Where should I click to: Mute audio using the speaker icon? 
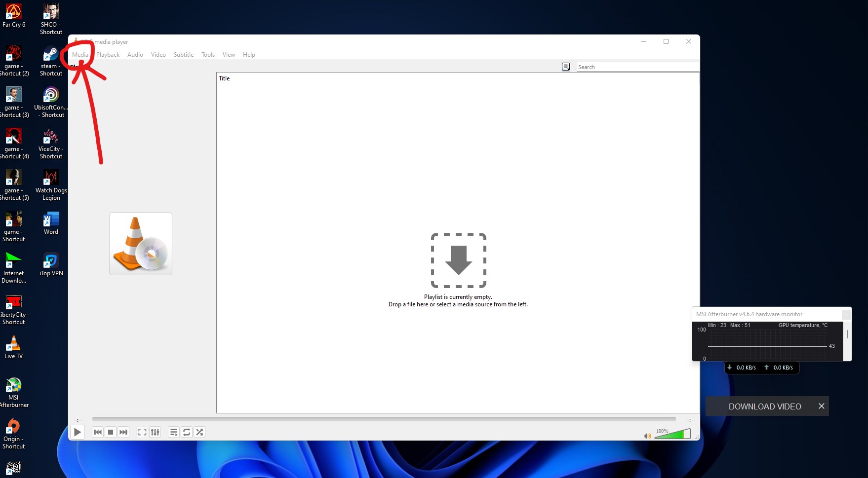(647, 436)
